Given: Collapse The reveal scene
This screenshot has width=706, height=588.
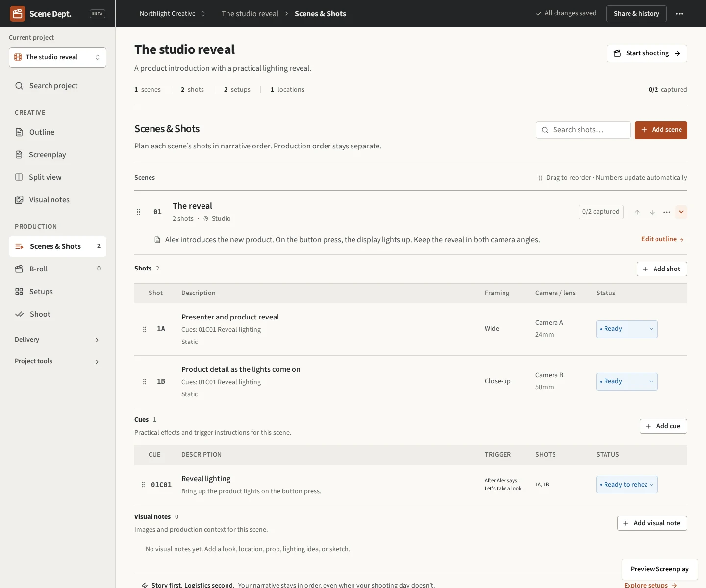Looking at the screenshot, I should coord(681,212).
